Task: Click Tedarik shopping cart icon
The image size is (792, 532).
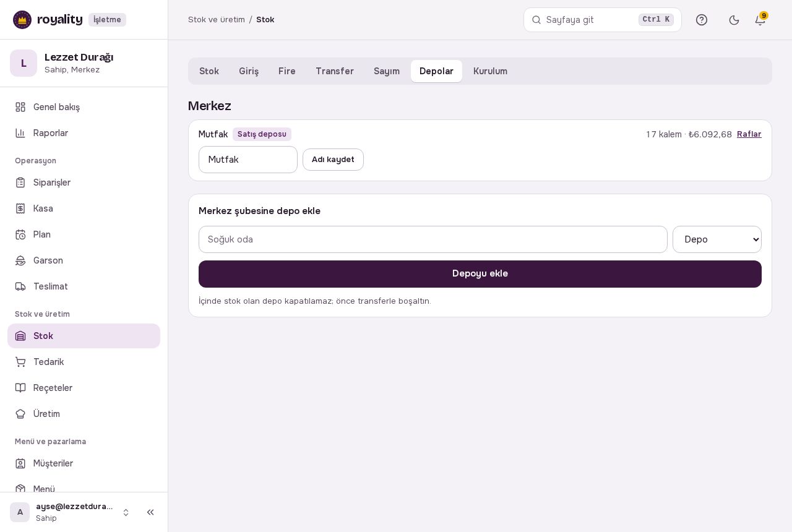Action: click(20, 362)
